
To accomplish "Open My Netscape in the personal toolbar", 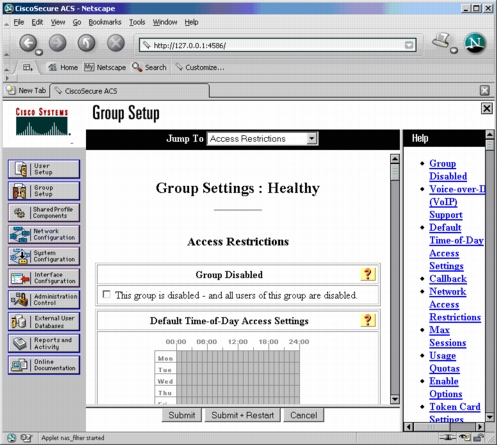I will point(105,68).
